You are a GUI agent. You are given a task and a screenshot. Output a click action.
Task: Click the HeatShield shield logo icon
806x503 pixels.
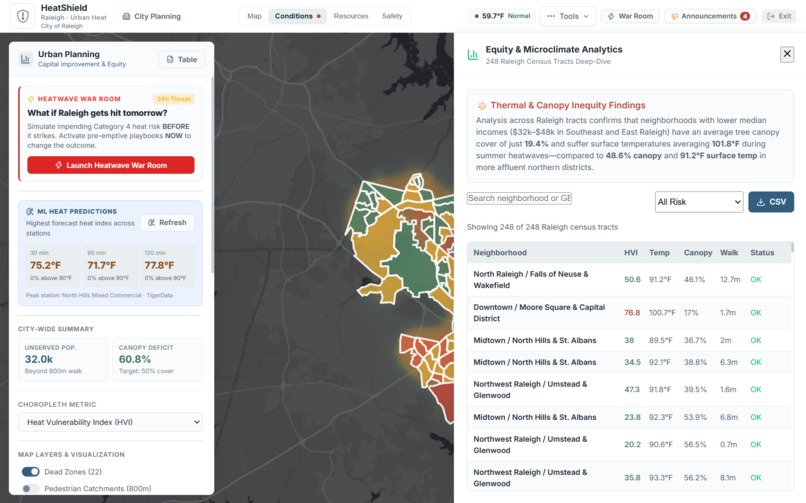point(23,16)
